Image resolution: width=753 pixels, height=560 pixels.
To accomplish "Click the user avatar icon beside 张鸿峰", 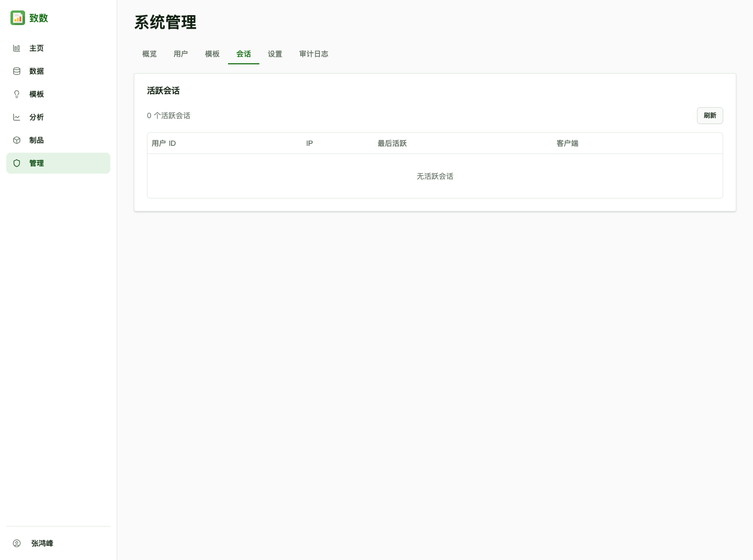I will 17,543.
